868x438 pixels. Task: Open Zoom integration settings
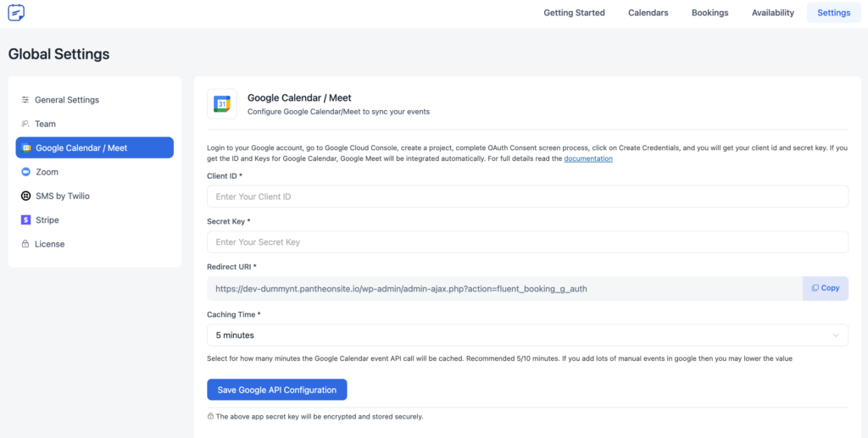[95, 172]
